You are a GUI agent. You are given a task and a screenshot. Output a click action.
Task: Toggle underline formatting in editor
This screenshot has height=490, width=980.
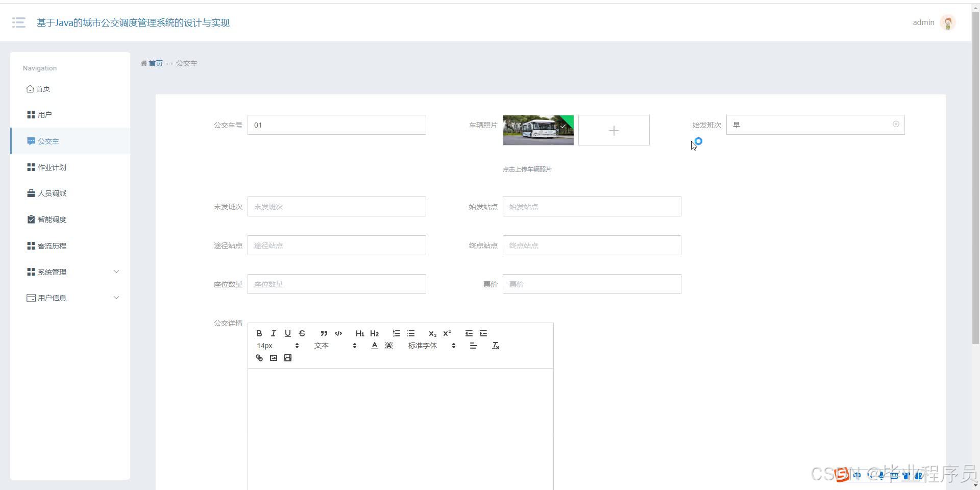(x=287, y=333)
